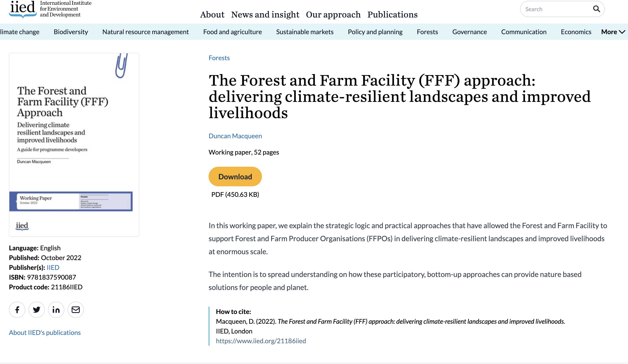Click the ISBN 9781837590087 text
628x364 pixels.
pyautogui.click(x=42, y=277)
